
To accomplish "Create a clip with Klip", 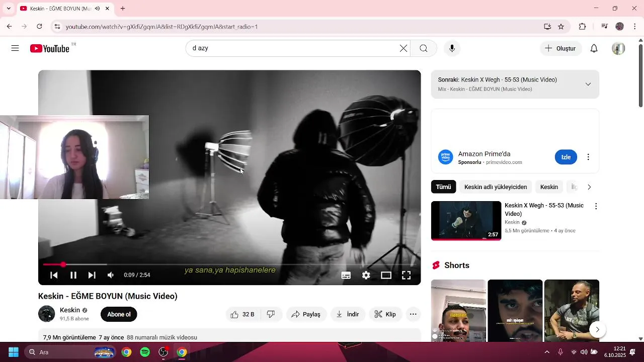I will pos(386,314).
